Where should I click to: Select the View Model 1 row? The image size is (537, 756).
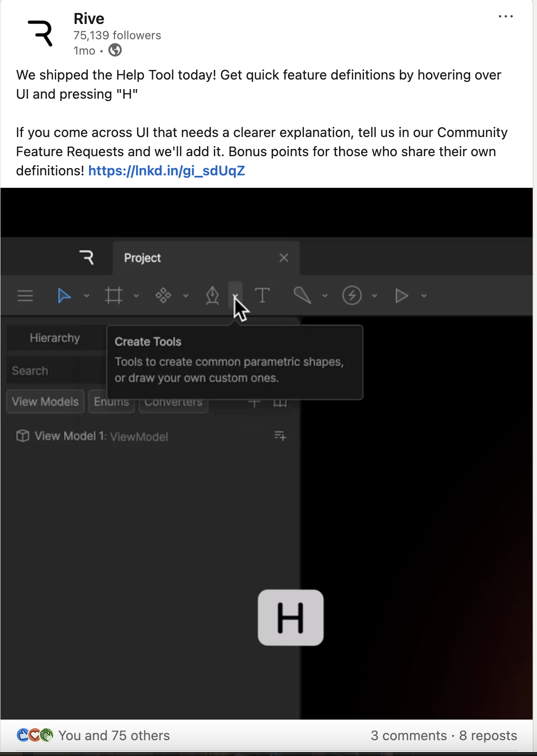151,436
